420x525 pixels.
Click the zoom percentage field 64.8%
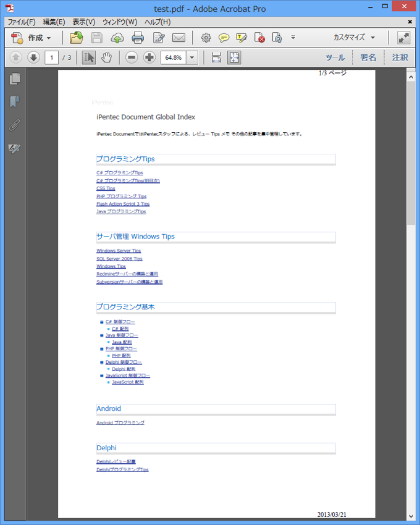coord(174,57)
